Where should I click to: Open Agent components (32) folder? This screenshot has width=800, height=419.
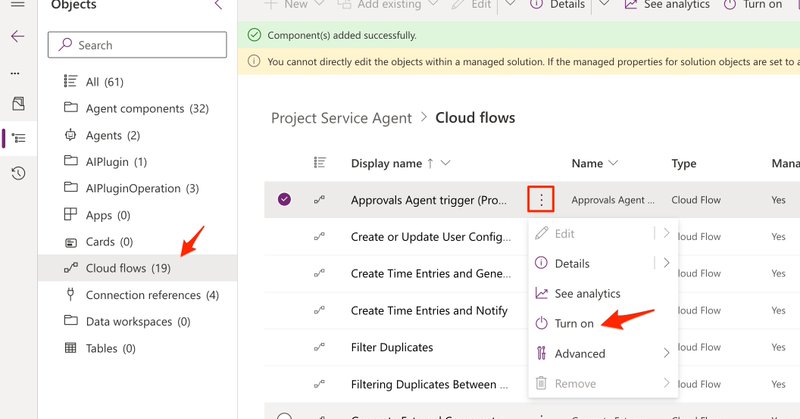click(x=137, y=108)
